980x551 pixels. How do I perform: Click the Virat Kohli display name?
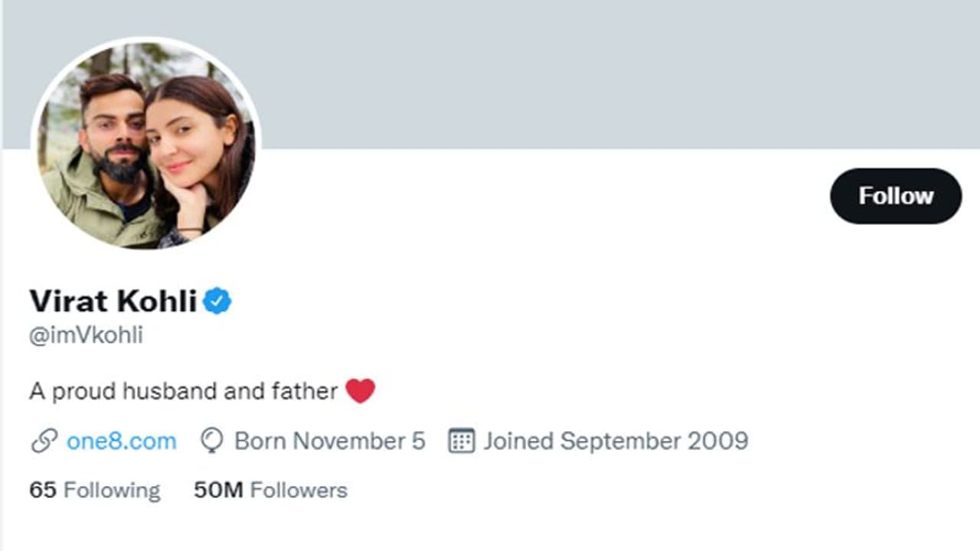click(x=113, y=302)
